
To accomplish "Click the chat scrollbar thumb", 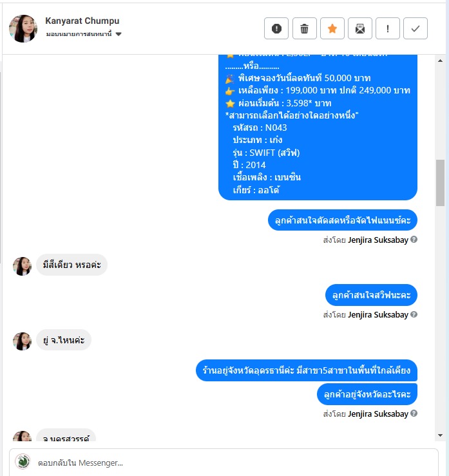I will (440, 183).
